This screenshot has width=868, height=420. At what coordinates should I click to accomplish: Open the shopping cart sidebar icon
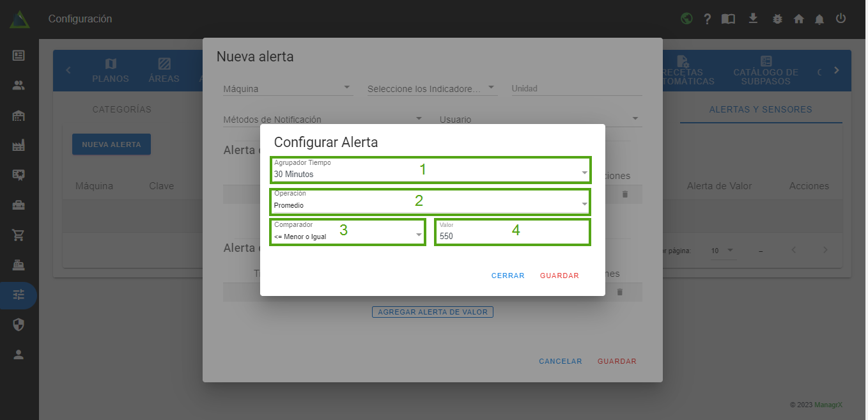coord(19,235)
